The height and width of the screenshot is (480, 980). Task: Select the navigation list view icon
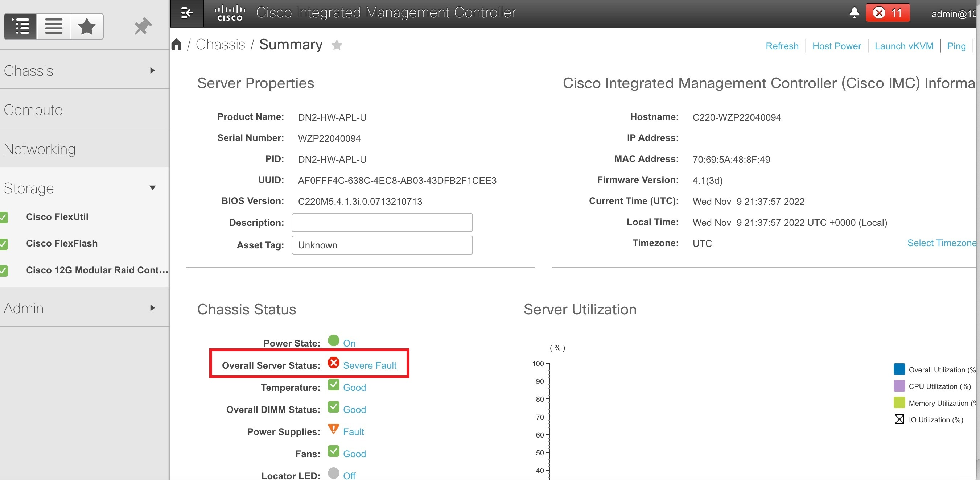(x=21, y=26)
